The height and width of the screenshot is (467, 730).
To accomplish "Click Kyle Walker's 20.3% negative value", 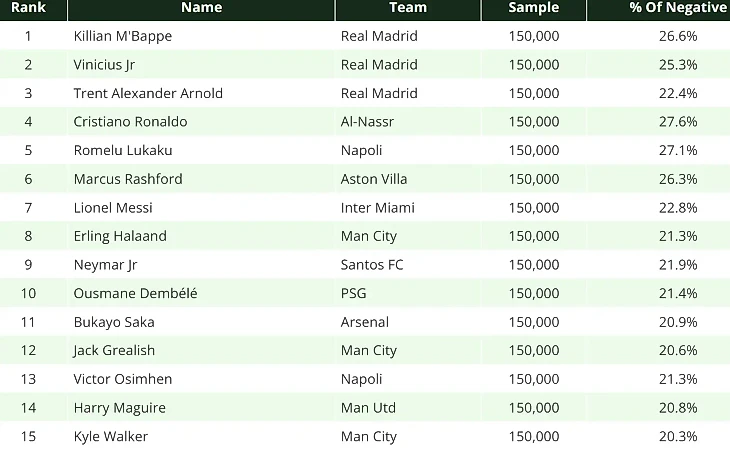I will pyautogui.click(x=677, y=436).
